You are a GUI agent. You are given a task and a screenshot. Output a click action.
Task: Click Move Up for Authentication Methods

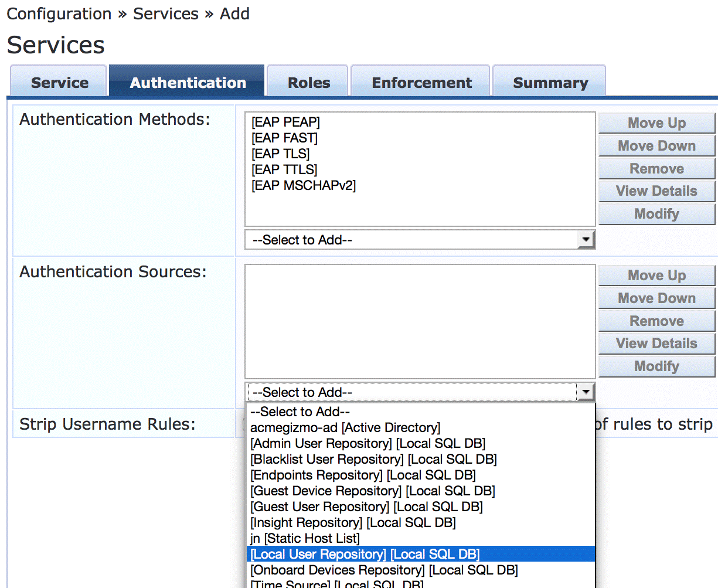tap(656, 123)
